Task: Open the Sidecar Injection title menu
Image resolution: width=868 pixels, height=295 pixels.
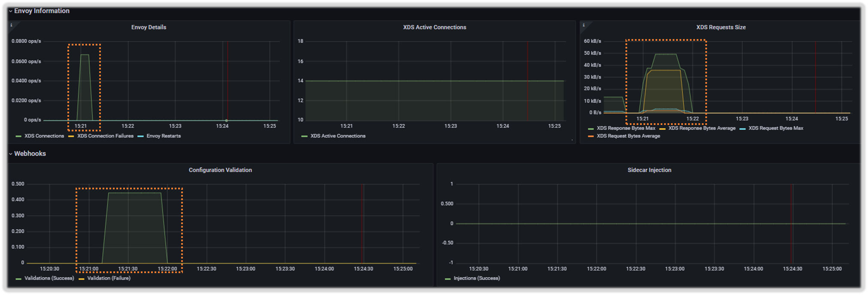Action: (649, 170)
